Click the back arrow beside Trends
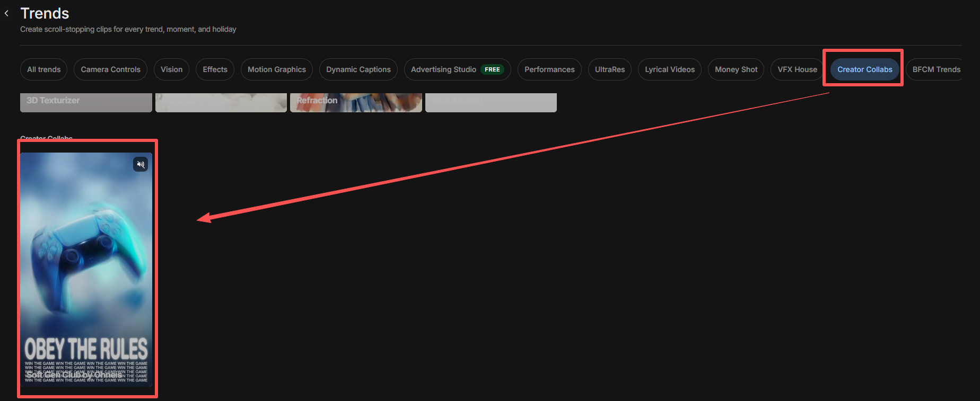 (7, 14)
